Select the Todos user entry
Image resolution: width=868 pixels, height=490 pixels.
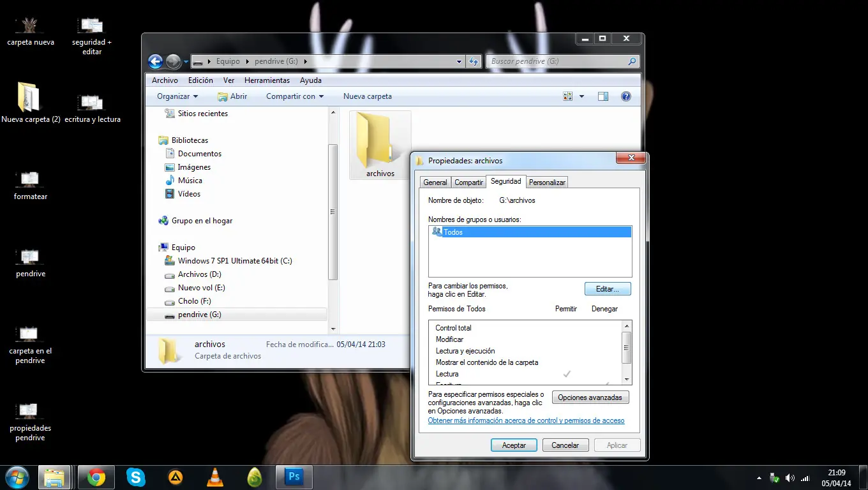[531, 232]
